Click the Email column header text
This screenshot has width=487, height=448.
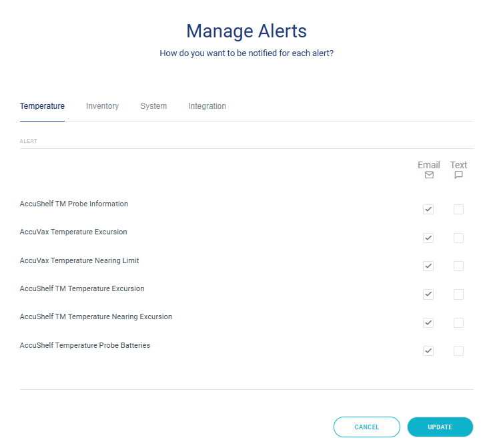[428, 165]
